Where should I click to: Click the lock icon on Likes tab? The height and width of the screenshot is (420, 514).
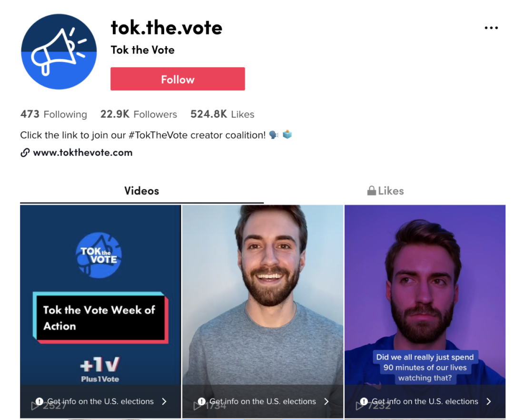(x=371, y=191)
